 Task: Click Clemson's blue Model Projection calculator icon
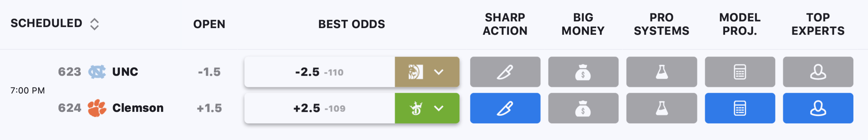740,108
